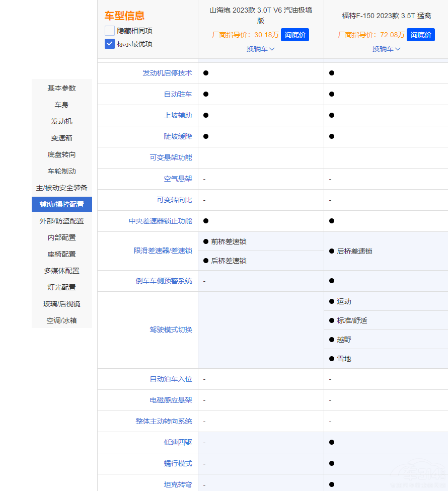Select 发动机 in the side navigation
This screenshot has width=448, height=491.
(61, 121)
